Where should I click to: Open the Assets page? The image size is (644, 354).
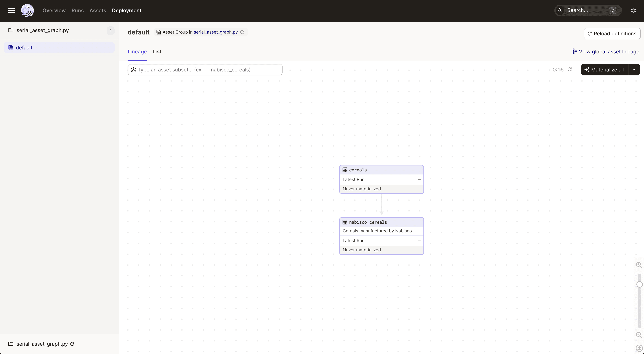pos(98,10)
